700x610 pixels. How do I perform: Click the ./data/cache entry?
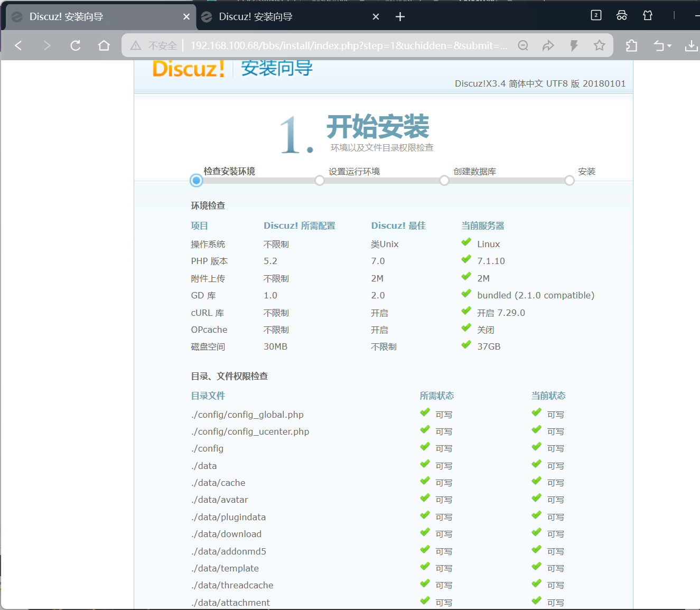218,483
